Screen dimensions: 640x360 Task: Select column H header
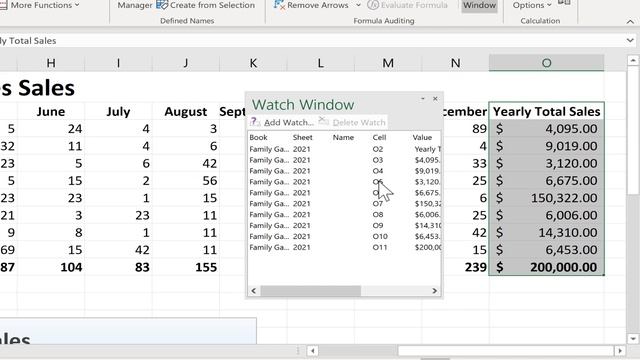(x=51, y=63)
